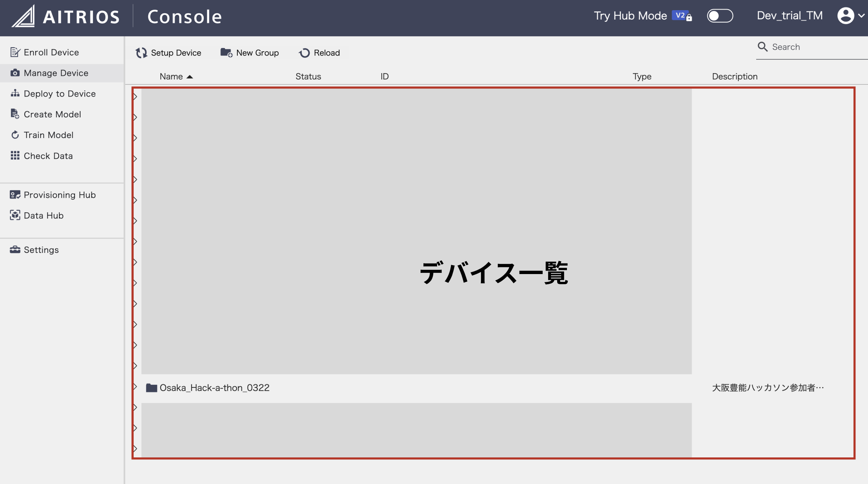Click the Settings toolbox icon
The image size is (868, 484).
tap(15, 249)
